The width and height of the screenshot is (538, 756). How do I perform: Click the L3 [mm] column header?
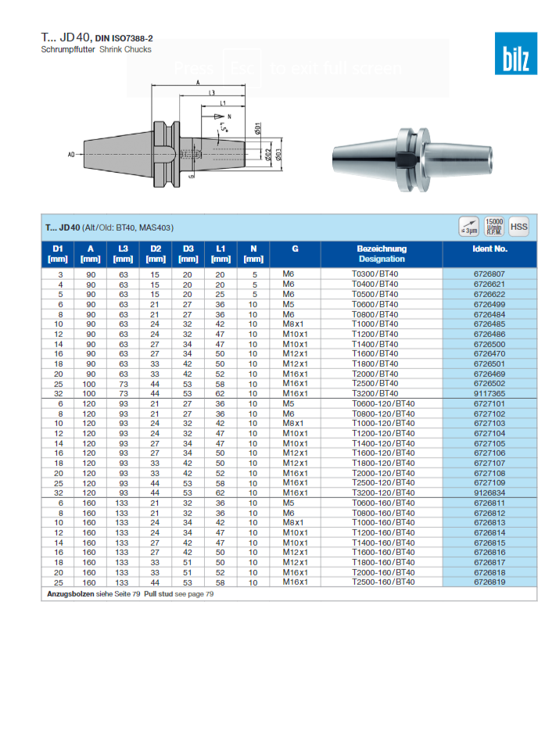123,253
